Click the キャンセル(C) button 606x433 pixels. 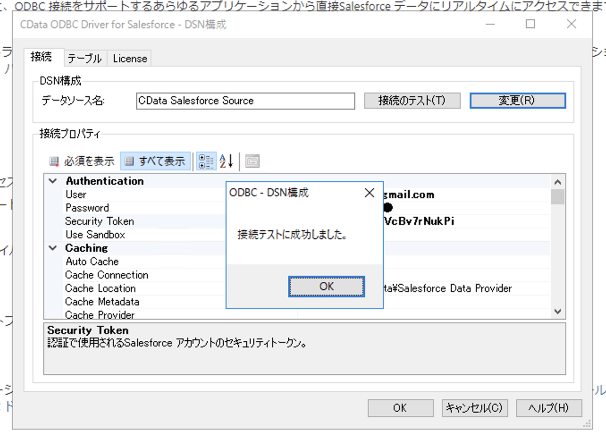tap(475, 408)
